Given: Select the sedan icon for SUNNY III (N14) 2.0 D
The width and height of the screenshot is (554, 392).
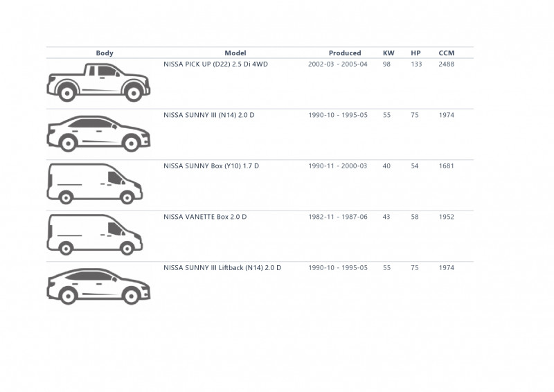Looking at the screenshot, I should coord(98,134).
